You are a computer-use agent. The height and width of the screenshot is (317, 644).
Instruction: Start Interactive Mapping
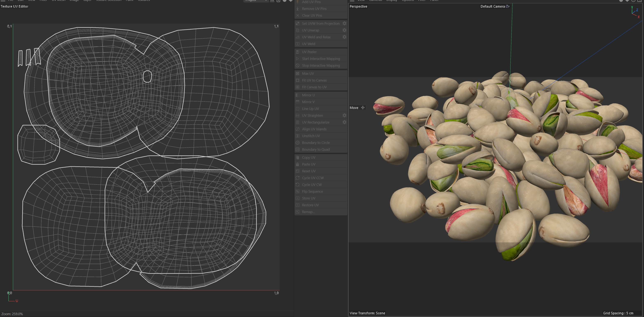coord(321,58)
